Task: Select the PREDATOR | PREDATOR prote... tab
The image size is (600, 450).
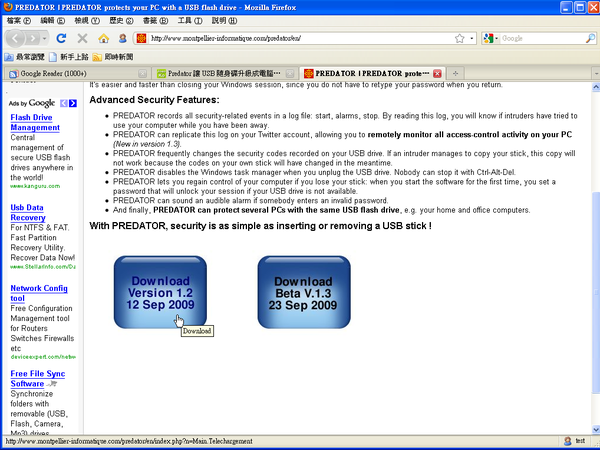Action: tap(372, 73)
